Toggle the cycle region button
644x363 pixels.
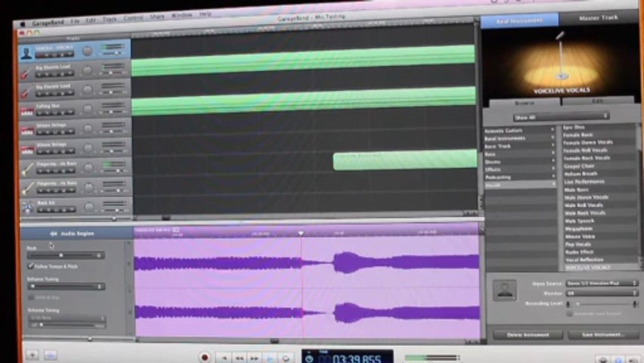point(285,358)
